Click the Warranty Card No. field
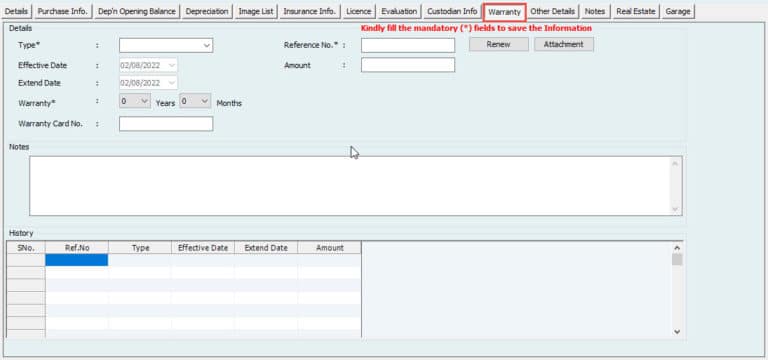 click(x=166, y=124)
